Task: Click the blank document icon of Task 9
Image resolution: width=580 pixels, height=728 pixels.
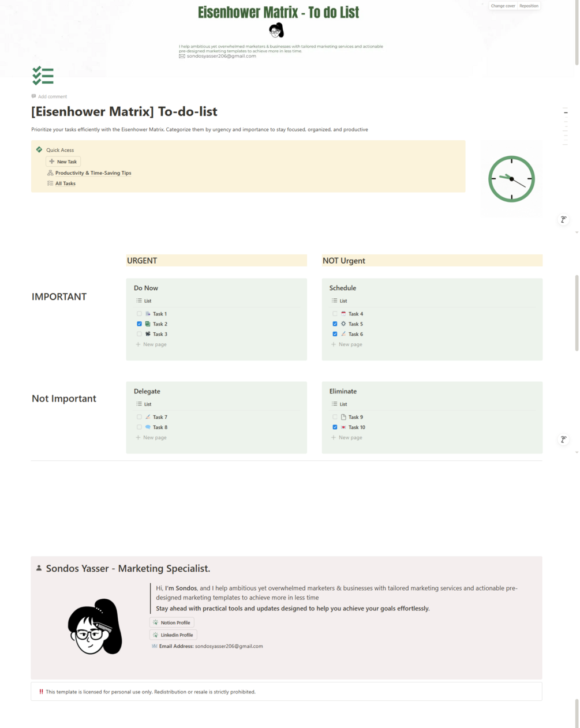Action: (343, 416)
